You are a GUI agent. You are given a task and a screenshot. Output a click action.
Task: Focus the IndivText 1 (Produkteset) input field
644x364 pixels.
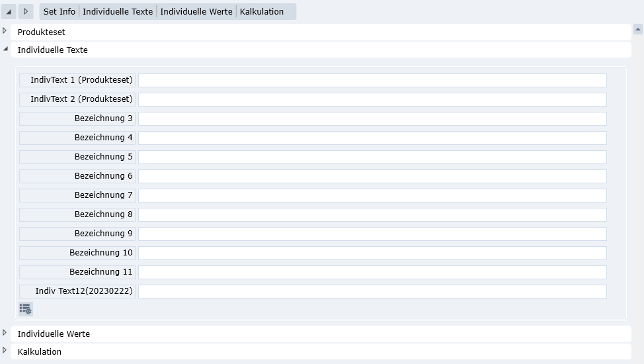(x=372, y=80)
